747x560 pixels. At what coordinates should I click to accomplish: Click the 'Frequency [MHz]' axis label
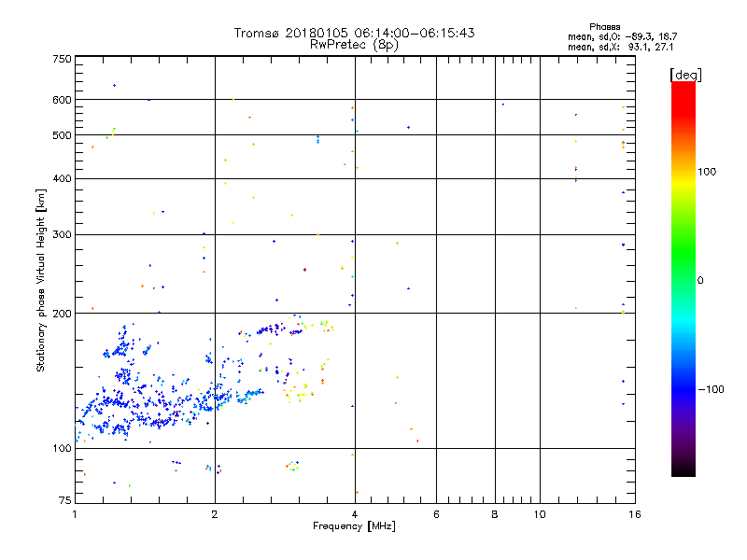[x=354, y=526]
